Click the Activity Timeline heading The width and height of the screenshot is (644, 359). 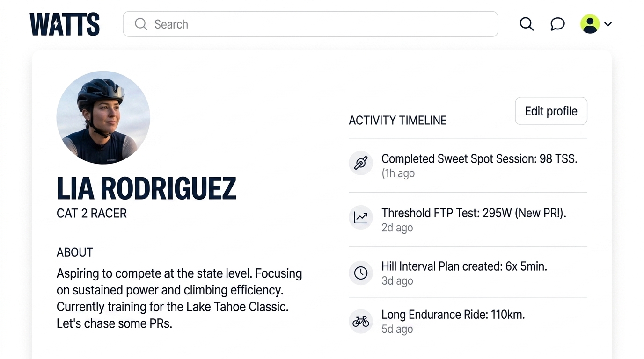[x=397, y=121]
